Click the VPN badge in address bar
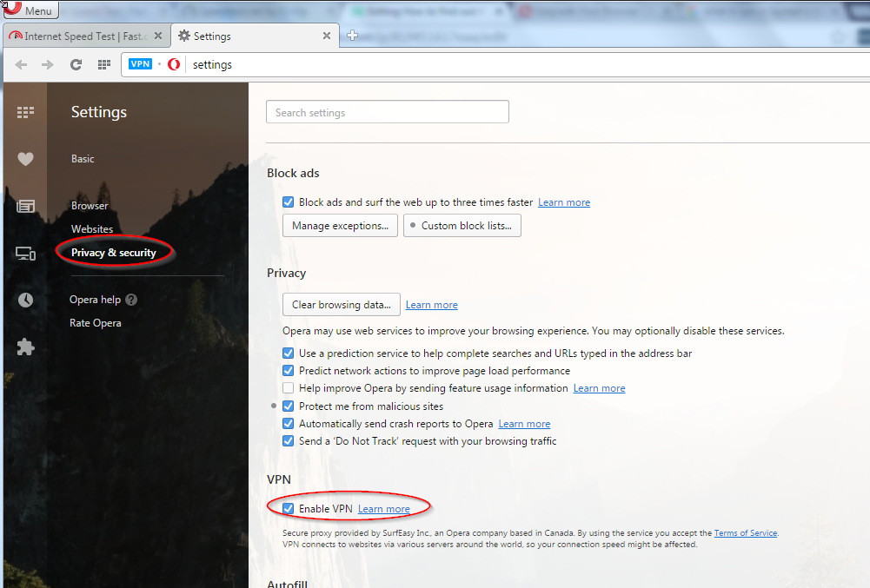 140,63
